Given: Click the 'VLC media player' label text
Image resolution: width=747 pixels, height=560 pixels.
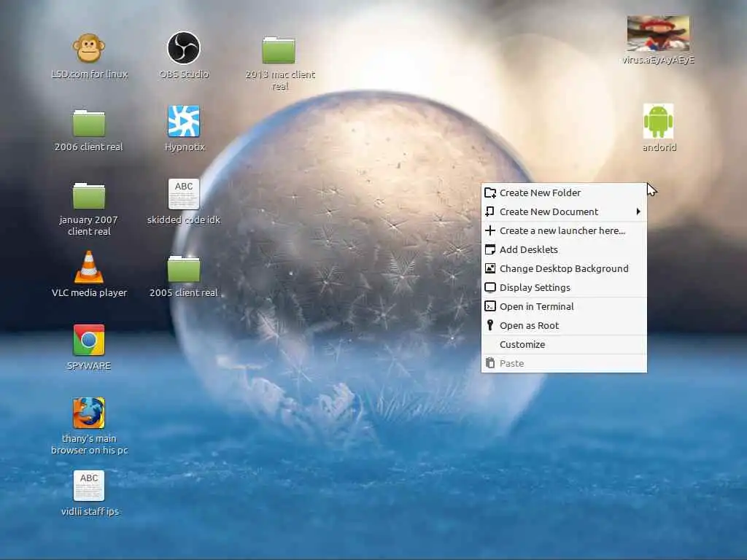Looking at the screenshot, I should [x=89, y=293].
